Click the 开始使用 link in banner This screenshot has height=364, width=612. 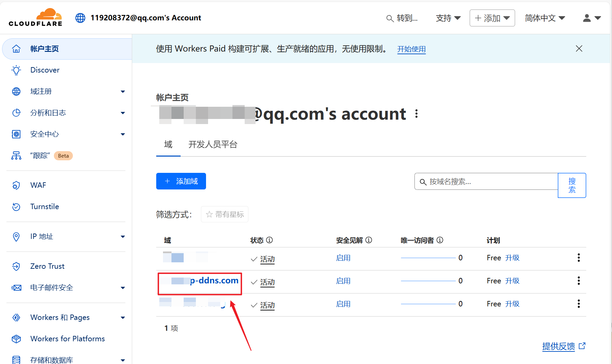point(411,49)
